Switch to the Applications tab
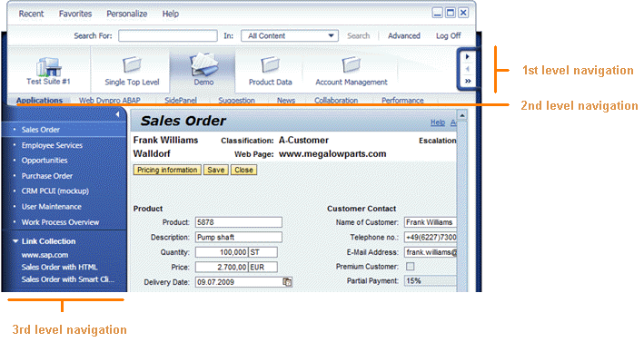This screenshot has height=342, width=644. [x=39, y=100]
